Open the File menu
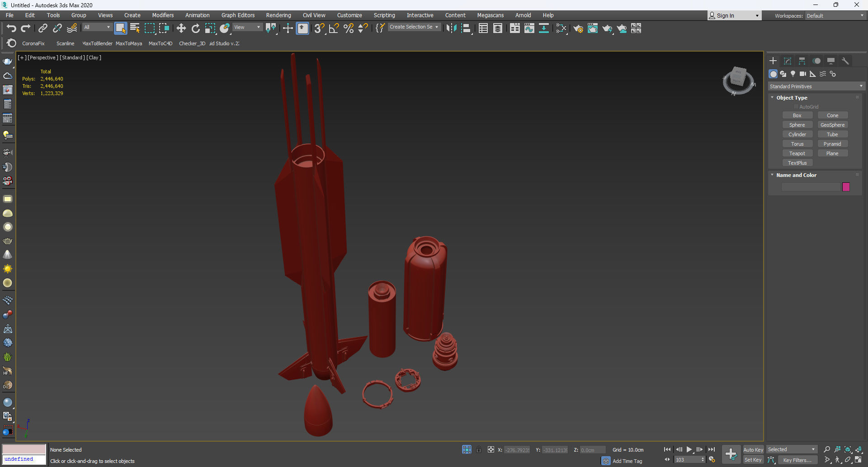This screenshot has width=868, height=467. pyautogui.click(x=9, y=15)
